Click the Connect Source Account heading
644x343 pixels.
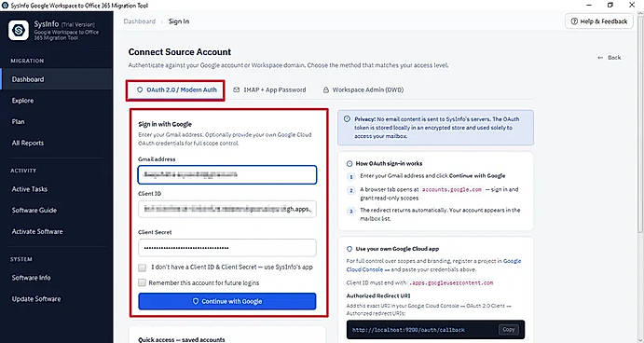pos(180,52)
